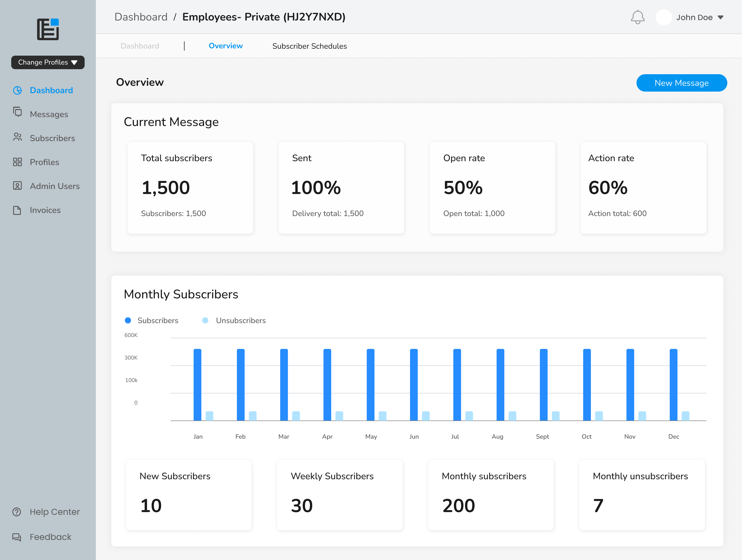Click the Monthly subscribers 200 card
742x560 pixels.
point(491,495)
